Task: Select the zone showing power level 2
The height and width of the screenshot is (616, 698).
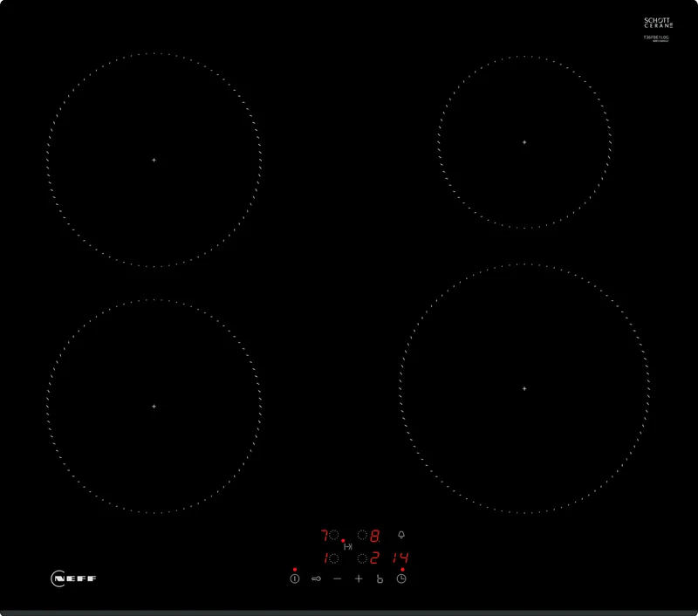Action: point(374,558)
